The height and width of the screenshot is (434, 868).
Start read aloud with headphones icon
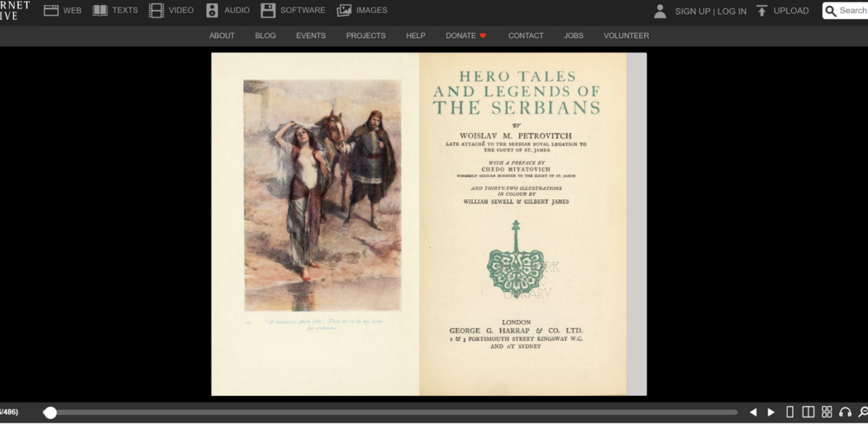click(x=845, y=412)
